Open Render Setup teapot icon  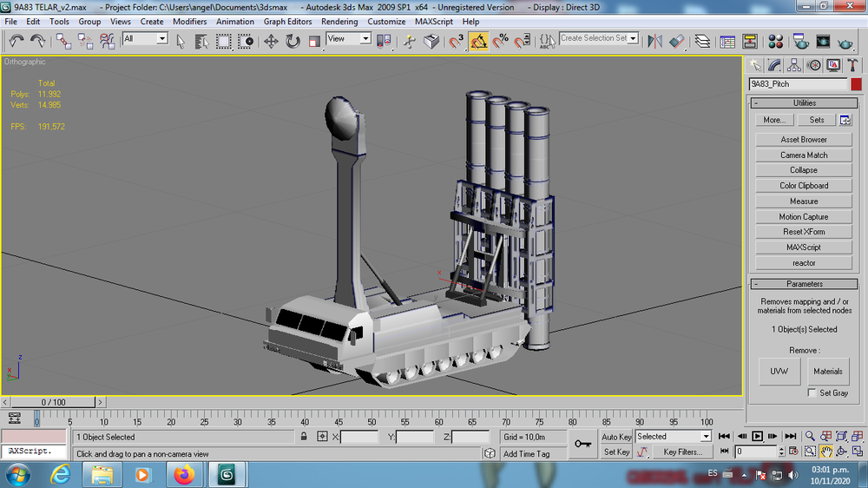(x=800, y=41)
